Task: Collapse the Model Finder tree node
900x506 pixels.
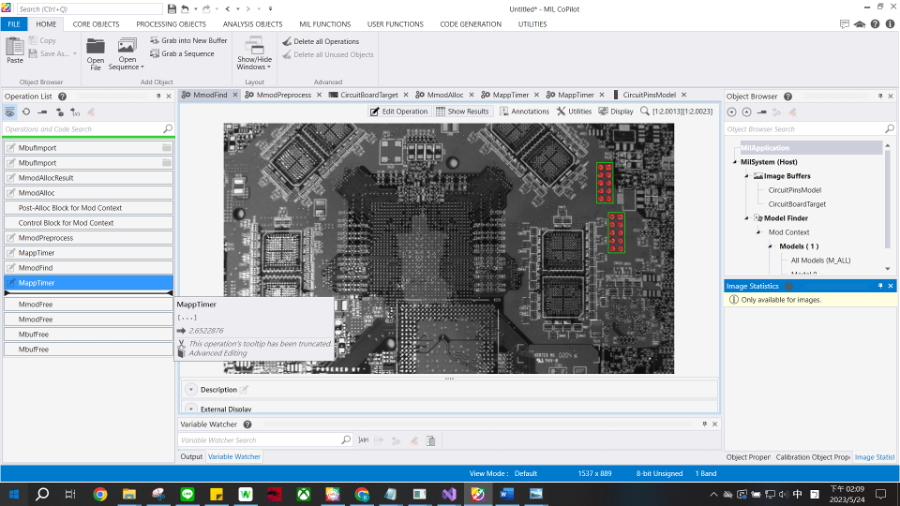Action: 747,218
